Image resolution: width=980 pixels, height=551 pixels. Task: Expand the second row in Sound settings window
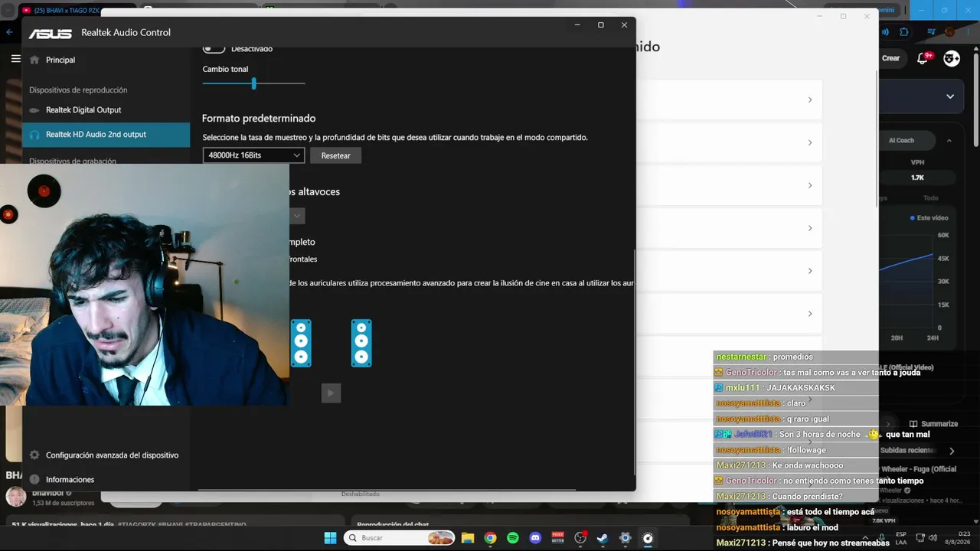click(x=810, y=142)
